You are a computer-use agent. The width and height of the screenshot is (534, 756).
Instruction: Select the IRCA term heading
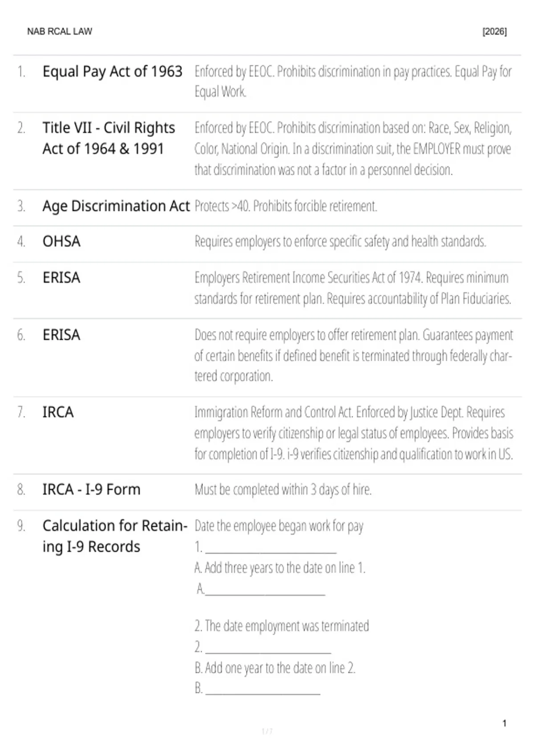[58, 412]
